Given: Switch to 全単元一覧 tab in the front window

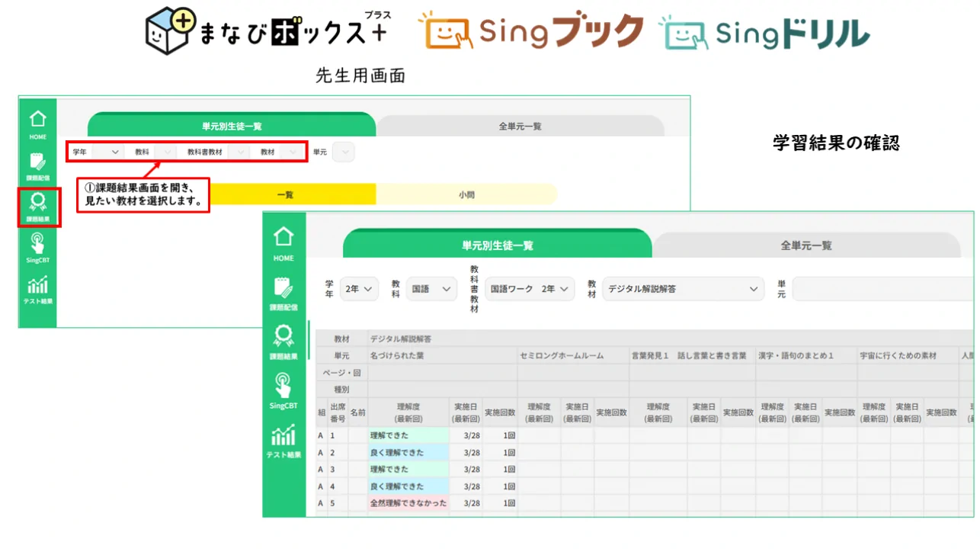Looking at the screenshot, I should tap(805, 246).
